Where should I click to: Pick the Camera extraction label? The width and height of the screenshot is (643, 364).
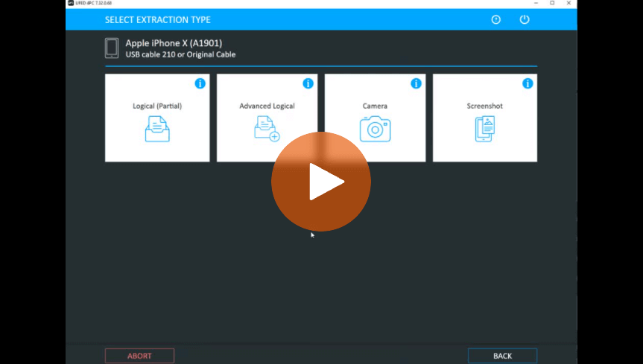(375, 106)
